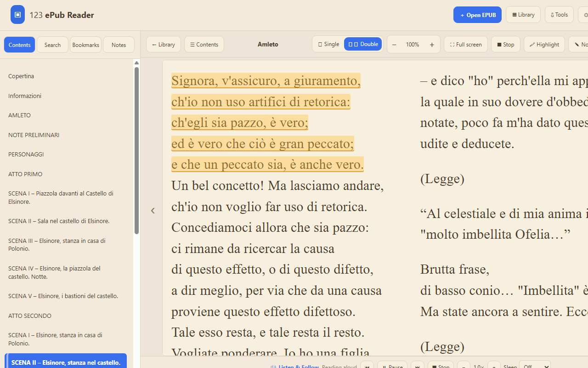Open the Informazioni chapter
588x368 pixels.
pos(66,96)
